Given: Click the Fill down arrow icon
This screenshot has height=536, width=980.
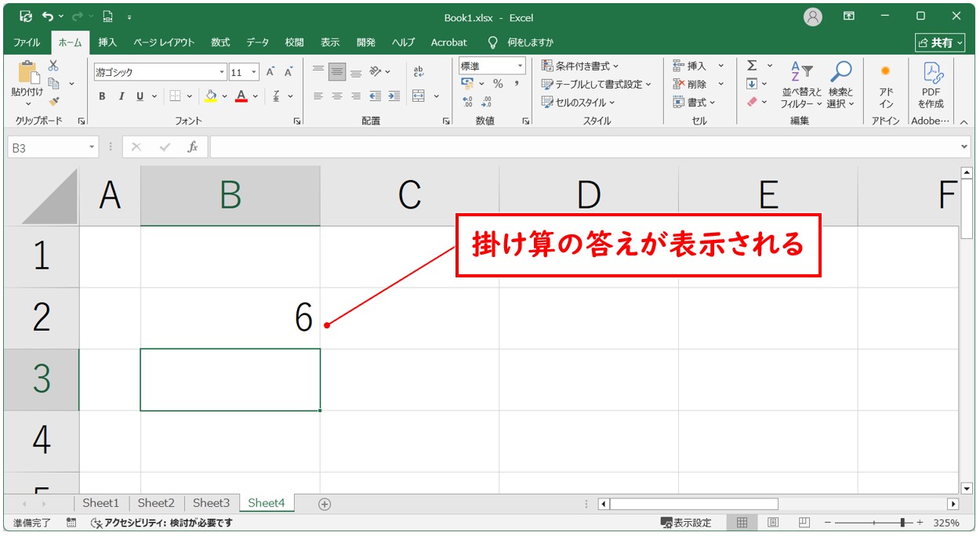Looking at the screenshot, I should tap(752, 84).
